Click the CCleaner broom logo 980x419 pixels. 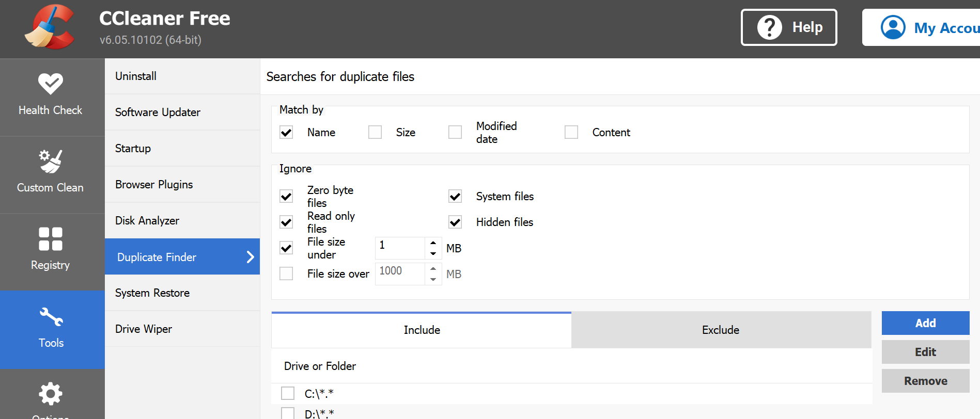[x=50, y=27]
